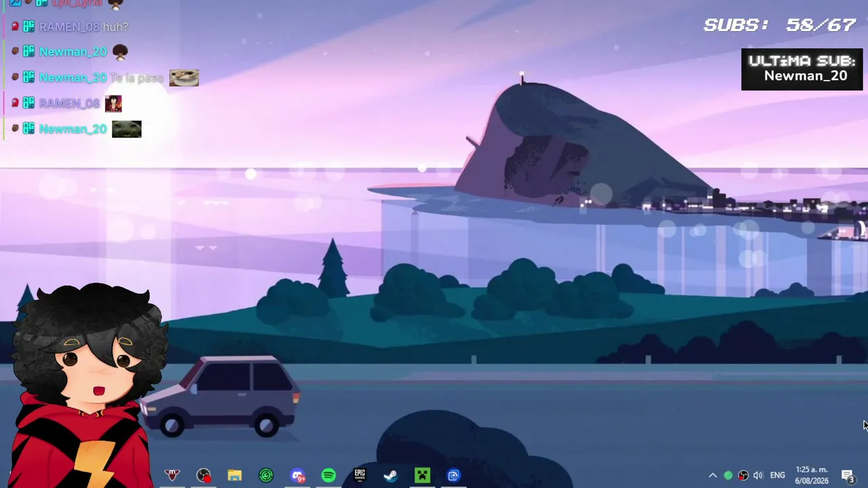Open the blue camera app in taskbar
This screenshot has width=868, height=488.
point(454,475)
